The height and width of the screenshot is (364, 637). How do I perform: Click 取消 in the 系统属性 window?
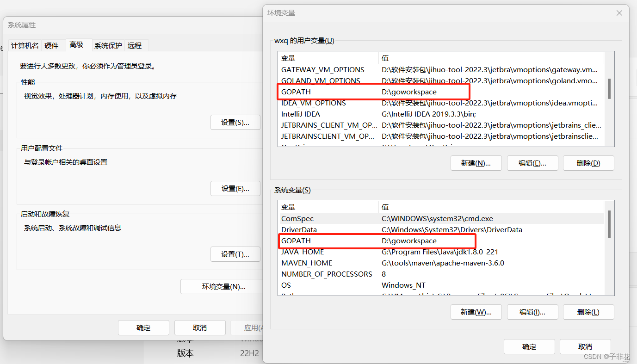(200, 327)
